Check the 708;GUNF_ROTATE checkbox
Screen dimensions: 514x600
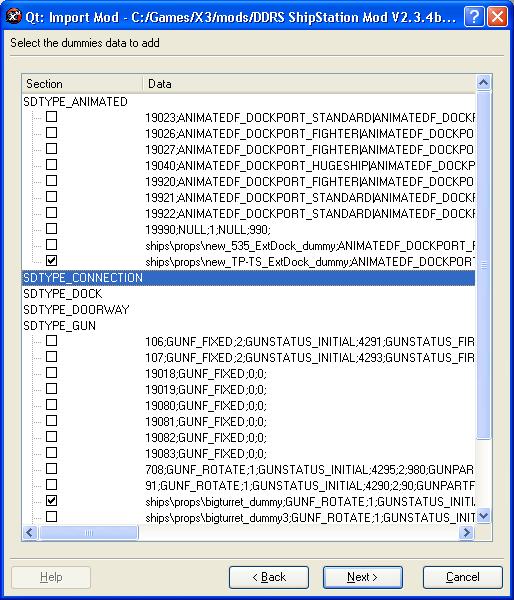(x=51, y=469)
